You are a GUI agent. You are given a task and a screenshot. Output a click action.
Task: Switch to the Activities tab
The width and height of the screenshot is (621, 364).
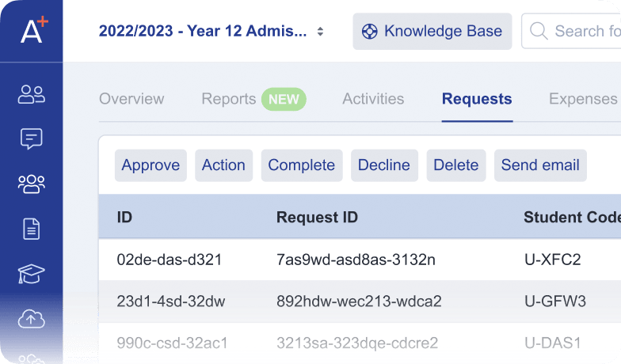pyautogui.click(x=373, y=99)
